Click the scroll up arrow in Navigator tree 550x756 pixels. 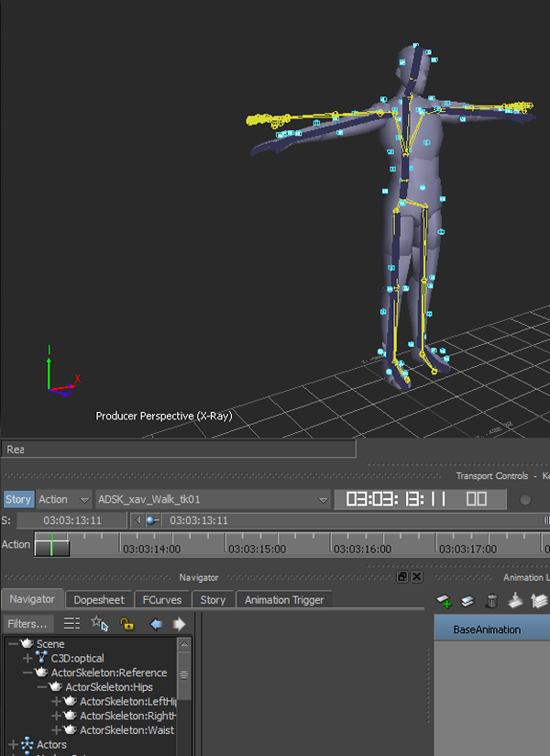pos(184,645)
